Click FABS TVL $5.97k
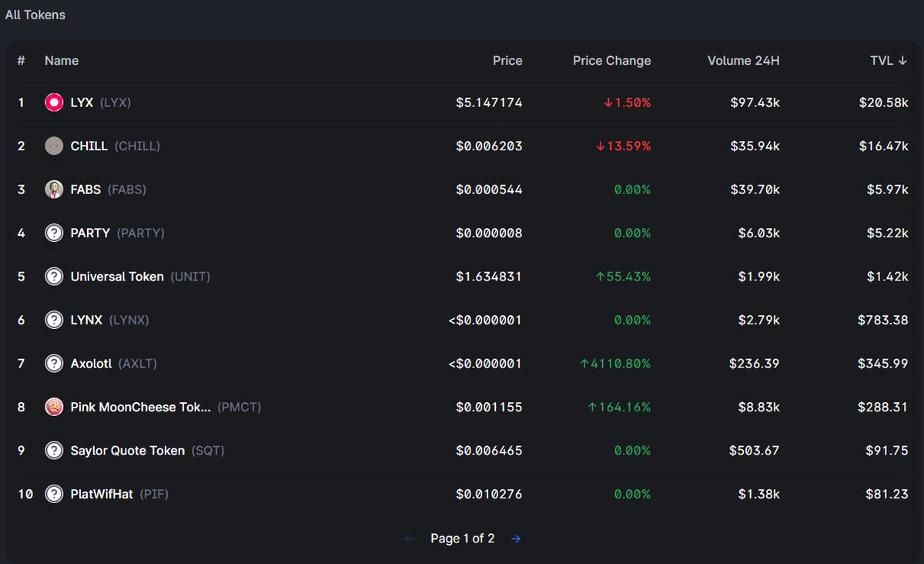The height and width of the screenshot is (564, 924). [x=887, y=190]
